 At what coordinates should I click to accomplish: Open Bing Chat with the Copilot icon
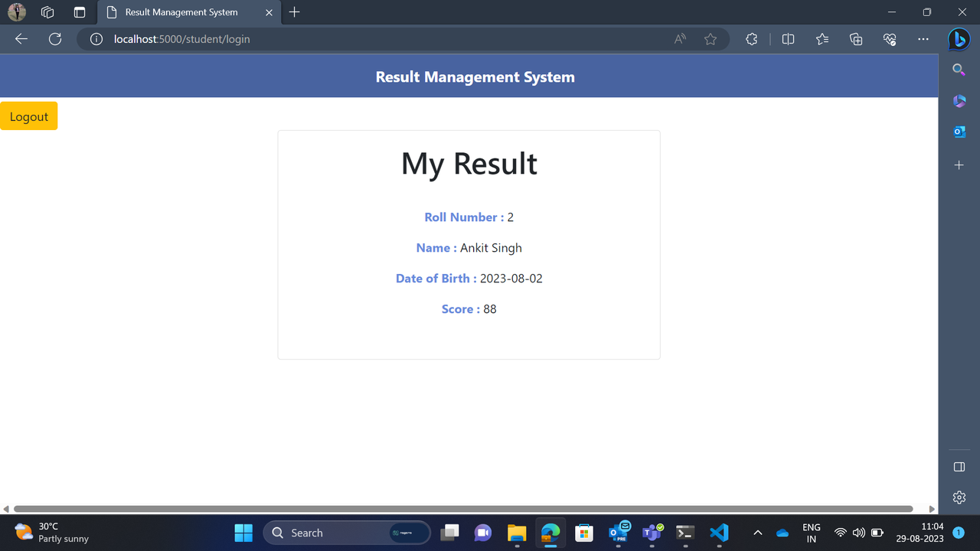[x=959, y=39]
